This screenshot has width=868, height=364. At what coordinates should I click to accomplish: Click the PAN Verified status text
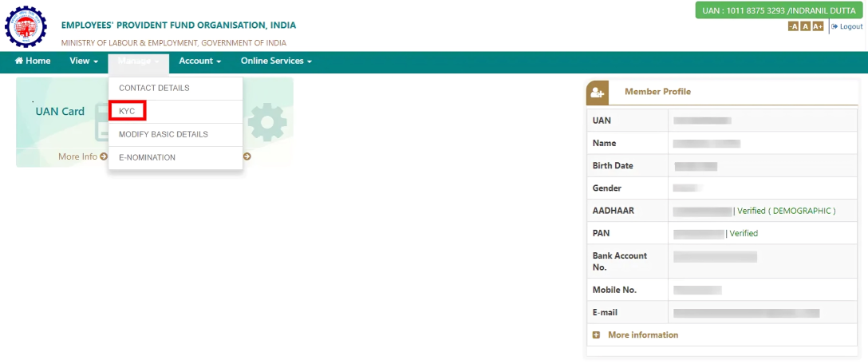click(744, 234)
